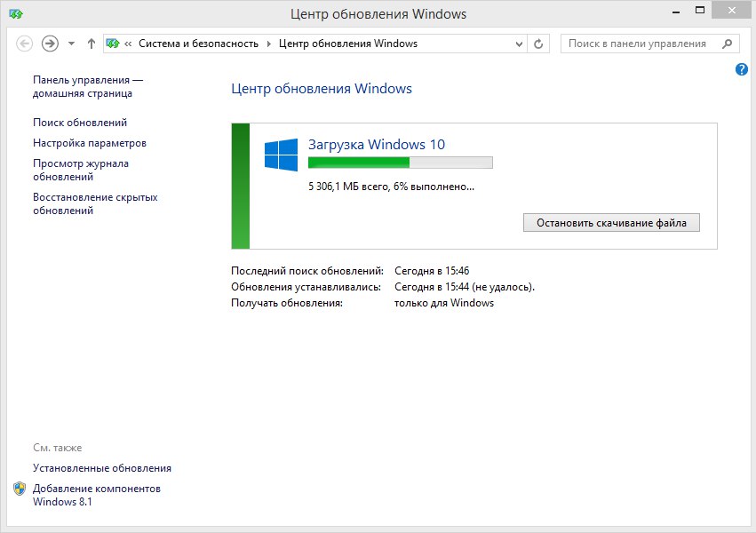Open the recent locations dropdown arrow
This screenshot has width=756, height=533.
point(71,44)
